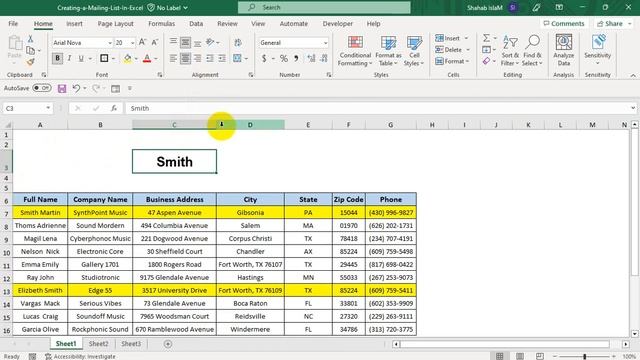The width and height of the screenshot is (640, 360).
Task: Apply yellow fill color to the cell
Action: (127, 59)
